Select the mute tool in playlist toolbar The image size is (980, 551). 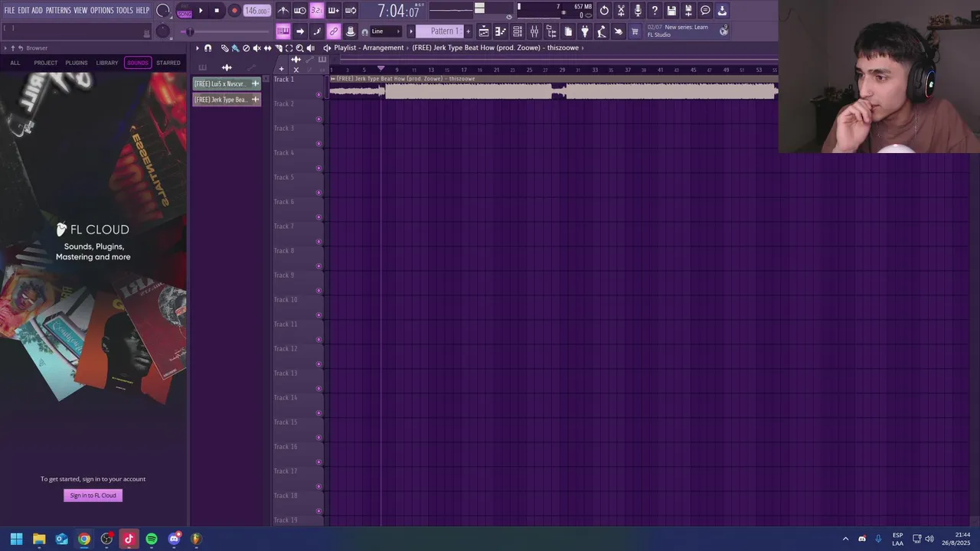coord(257,47)
